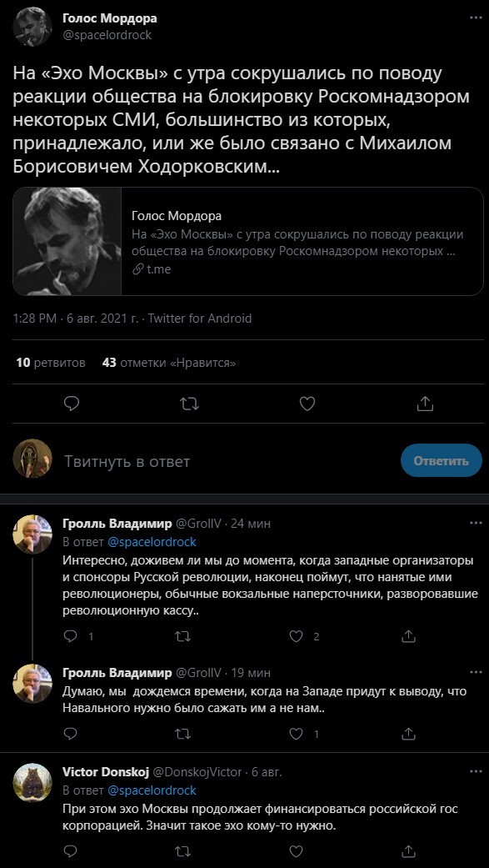The width and height of the screenshot is (489, 868).
Task: Open the t.me link card
Action: [247, 241]
